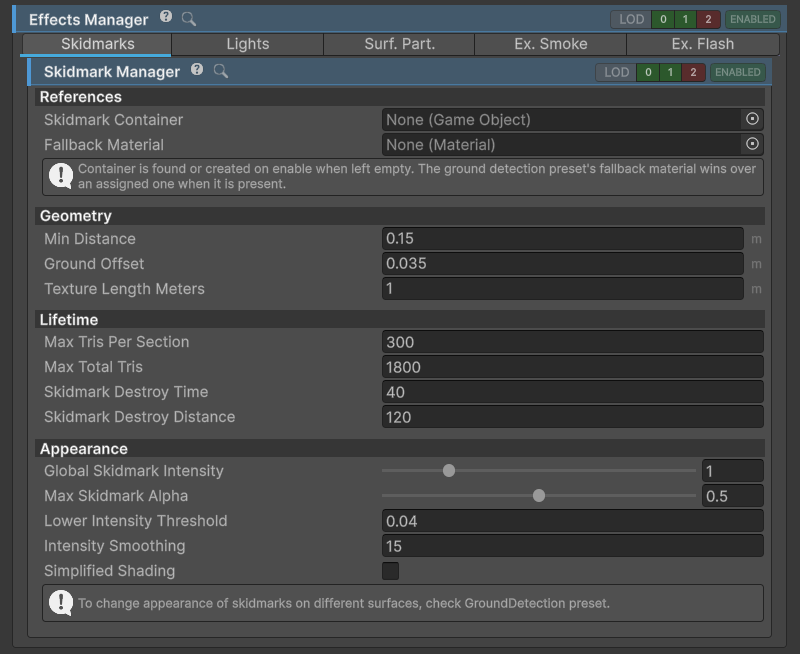Edit Max Skidmark Alpha number box

pyautogui.click(x=733, y=496)
